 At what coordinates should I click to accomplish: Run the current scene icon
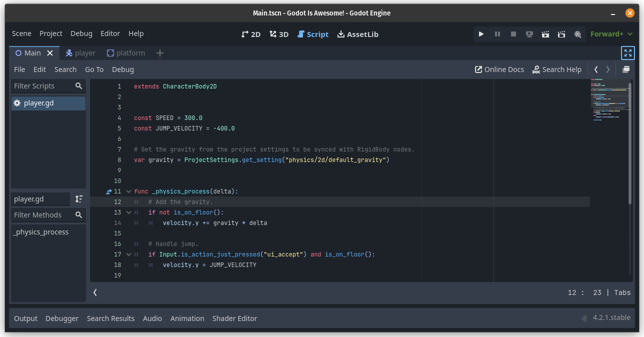click(545, 34)
